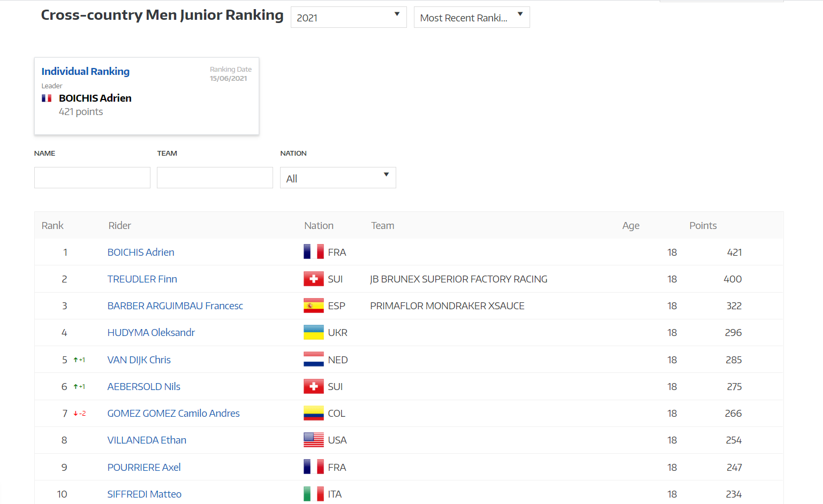
Task: Expand the Nation filter dropdown showing All
Action: pos(338,178)
